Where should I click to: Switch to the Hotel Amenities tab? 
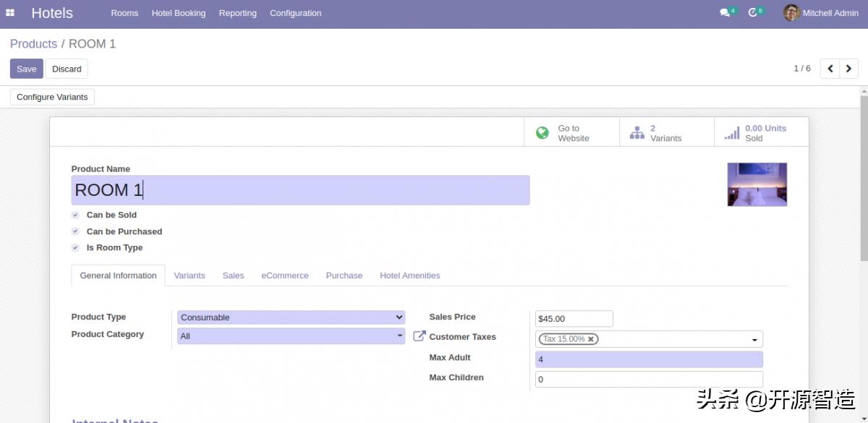pyautogui.click(x=409, y=275)
